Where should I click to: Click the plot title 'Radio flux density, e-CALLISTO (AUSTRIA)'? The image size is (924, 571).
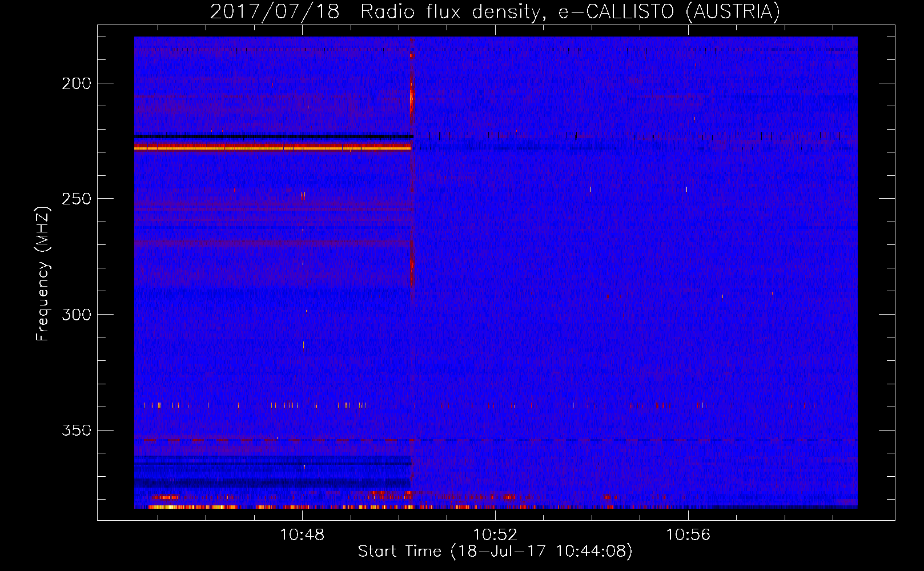click(x=570, y=11)
